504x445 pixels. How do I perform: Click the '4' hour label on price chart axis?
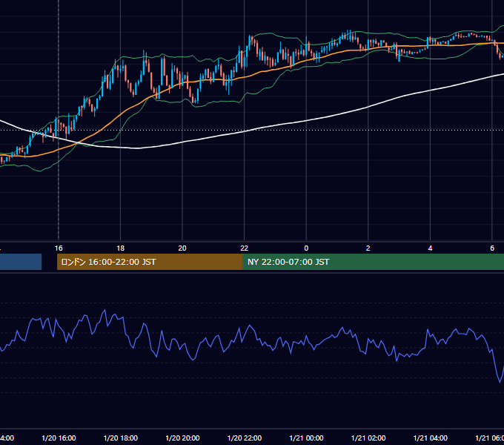pos(430,248)
